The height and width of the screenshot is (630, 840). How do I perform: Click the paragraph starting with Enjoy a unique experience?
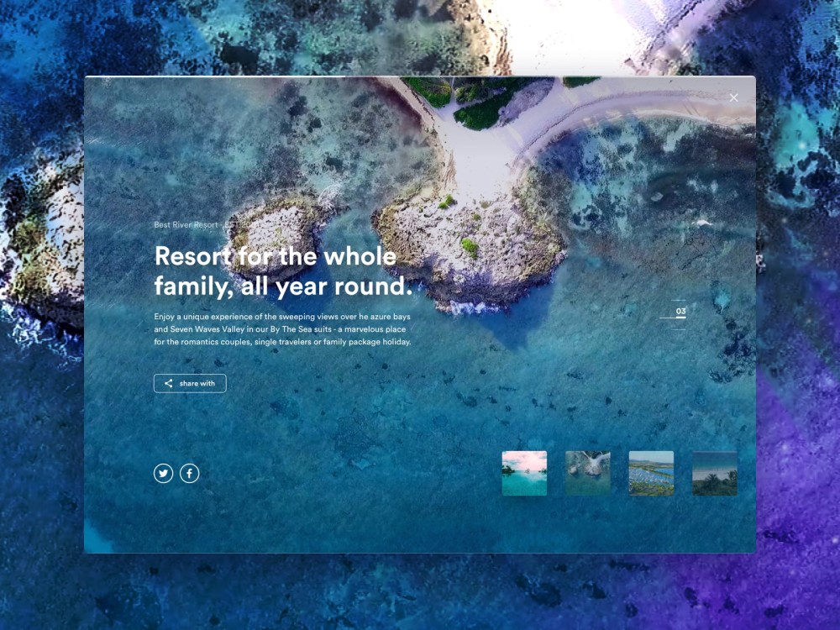tap(282, 329)
